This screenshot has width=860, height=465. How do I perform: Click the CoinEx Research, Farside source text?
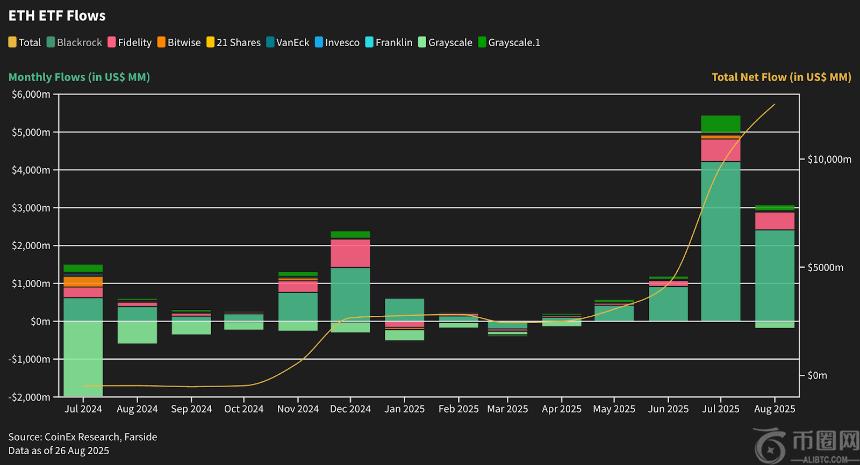[x=83, y=437]
